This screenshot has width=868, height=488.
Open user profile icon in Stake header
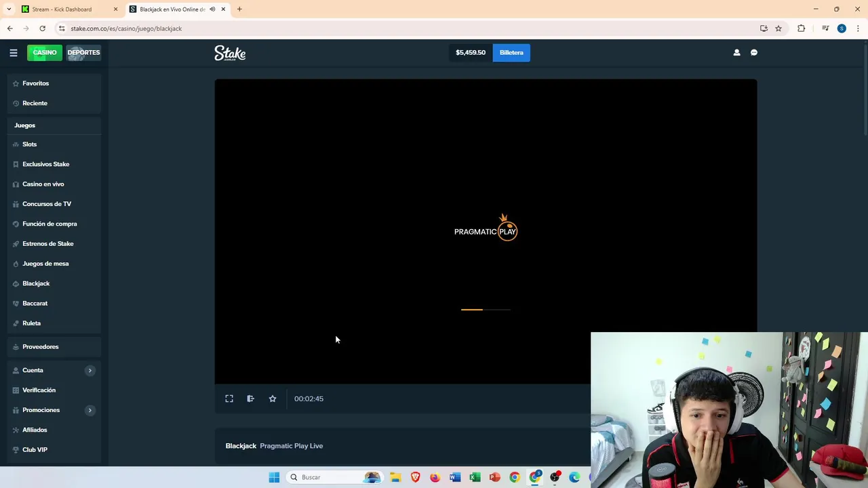tap(736, 53)
